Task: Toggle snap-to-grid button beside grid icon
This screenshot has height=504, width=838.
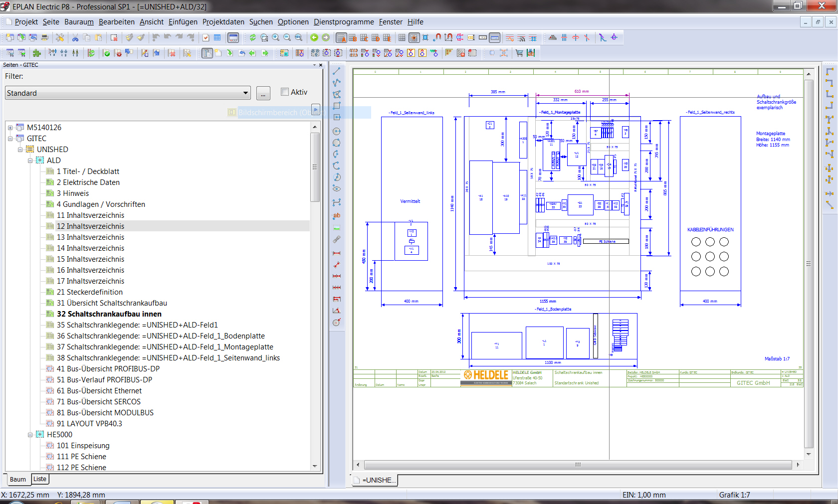Action: coord(414,38)
